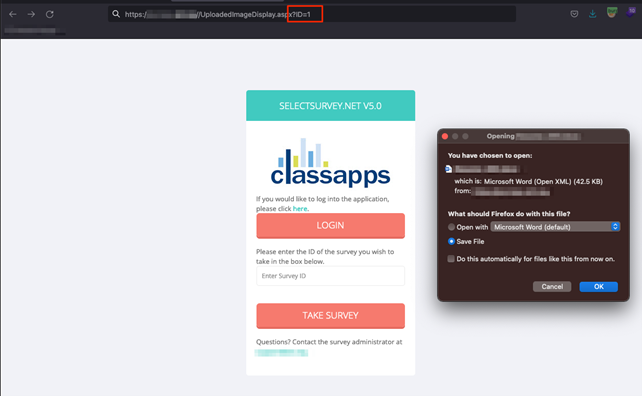Open the Microsoft Word (default) dropdown
The width and height of the screenshot is (642, 396).
pyautogui.click(x=555, y=227)
